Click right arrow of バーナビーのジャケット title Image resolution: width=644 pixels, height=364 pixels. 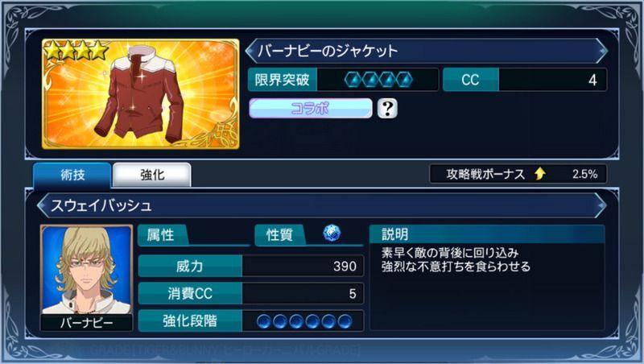pos(601,51)
